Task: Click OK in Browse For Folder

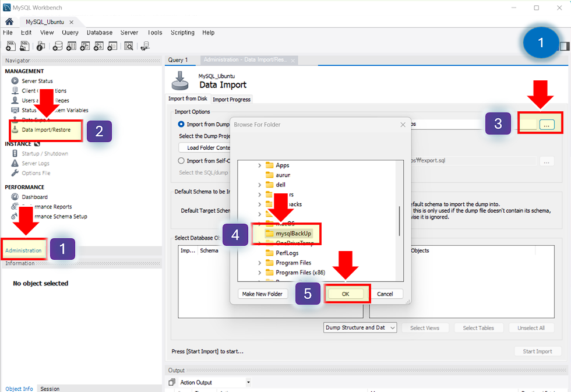Action: click(346, 294)
